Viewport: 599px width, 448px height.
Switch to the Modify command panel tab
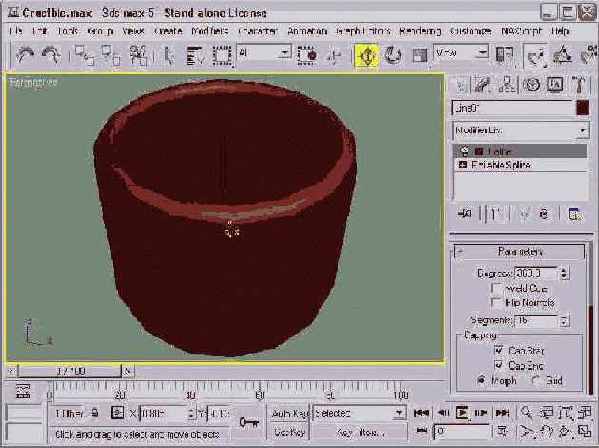tap(483, 85)
